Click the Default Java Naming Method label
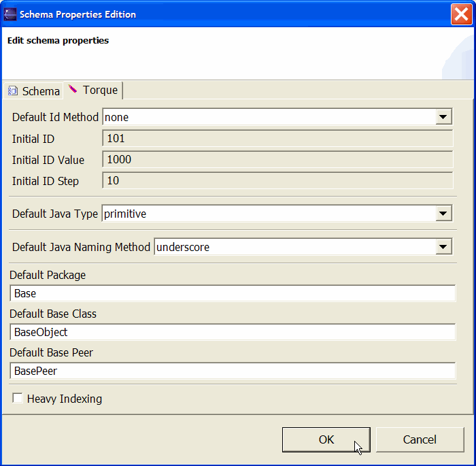Image resolution: width=476 pixels, height=466 pixels. (x=81, y=247)
